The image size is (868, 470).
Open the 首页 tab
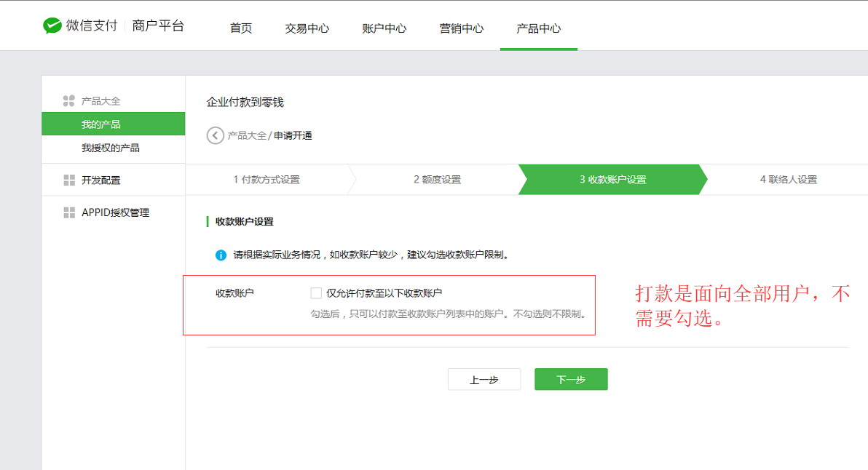coord(241,28)
